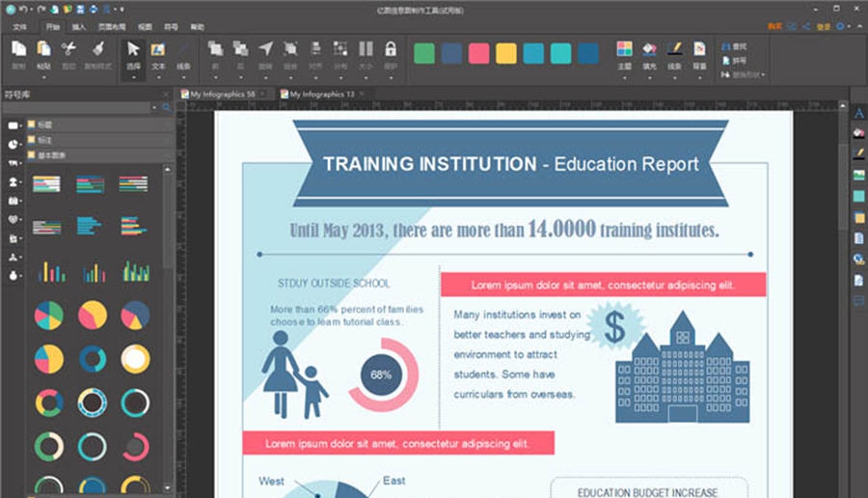Click the share icon near login
868x498 pixels.
pyautogui.click(x=806, y=27)
